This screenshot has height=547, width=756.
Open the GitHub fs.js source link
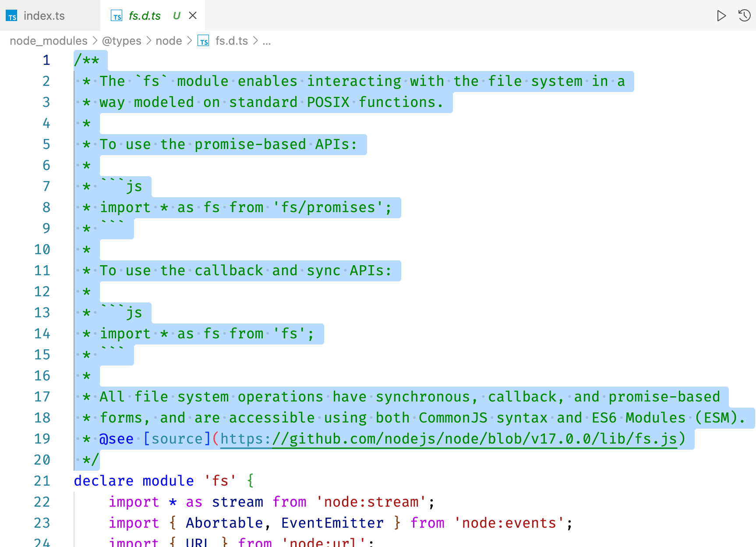[x=449, y=439]
